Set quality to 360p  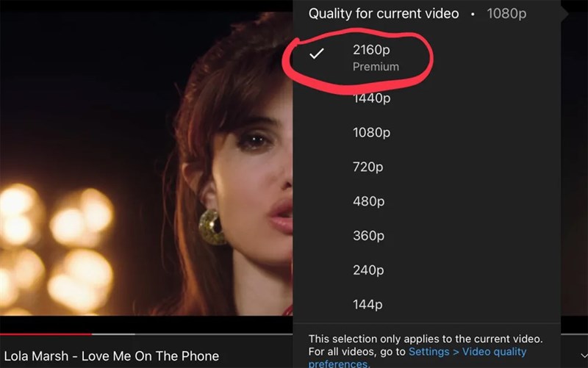point(367,236)
